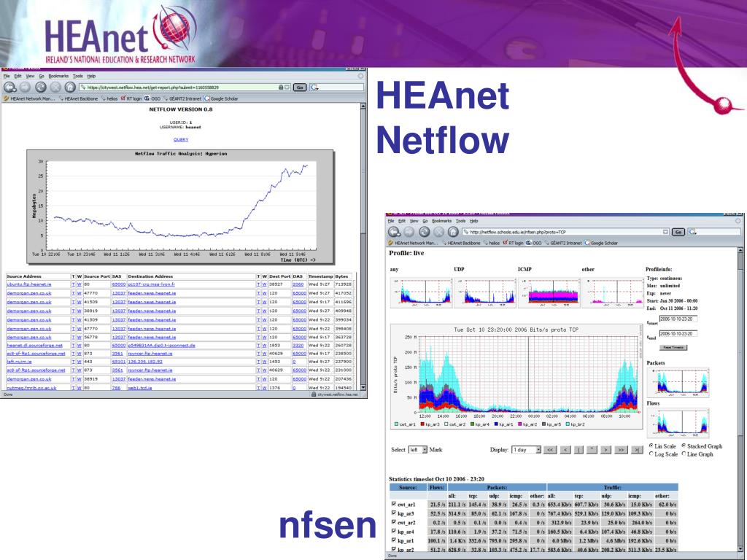Screen dimensions: 747x560
Task: Click search engine icon in nfsen search box
Action: click(692, 232)
